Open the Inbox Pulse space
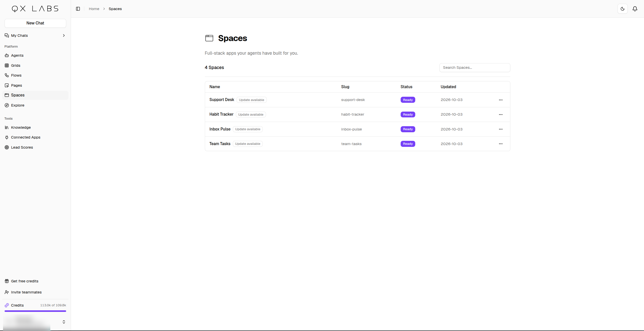644x331 pixels. coord(220,129)
